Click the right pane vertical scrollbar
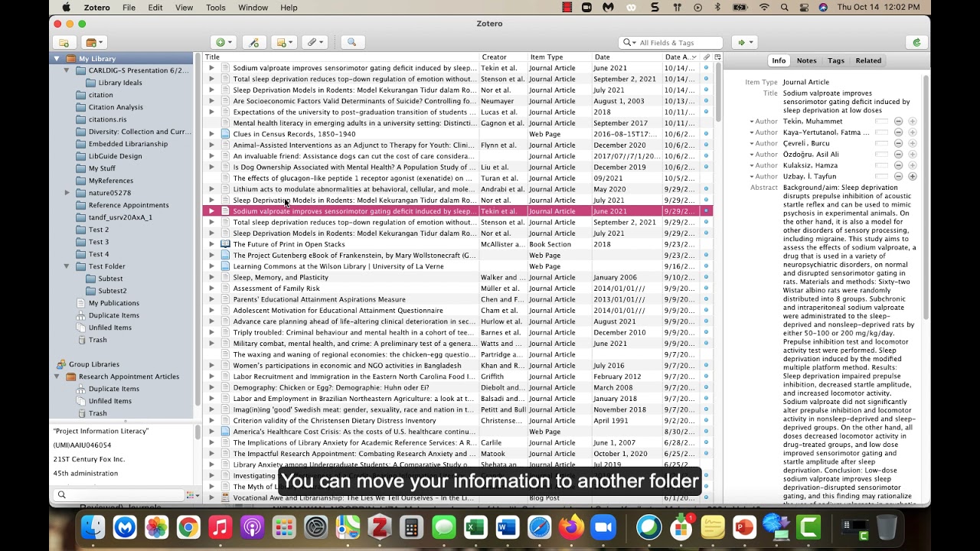This screenshot has height=551, width=980. [926, 197]
